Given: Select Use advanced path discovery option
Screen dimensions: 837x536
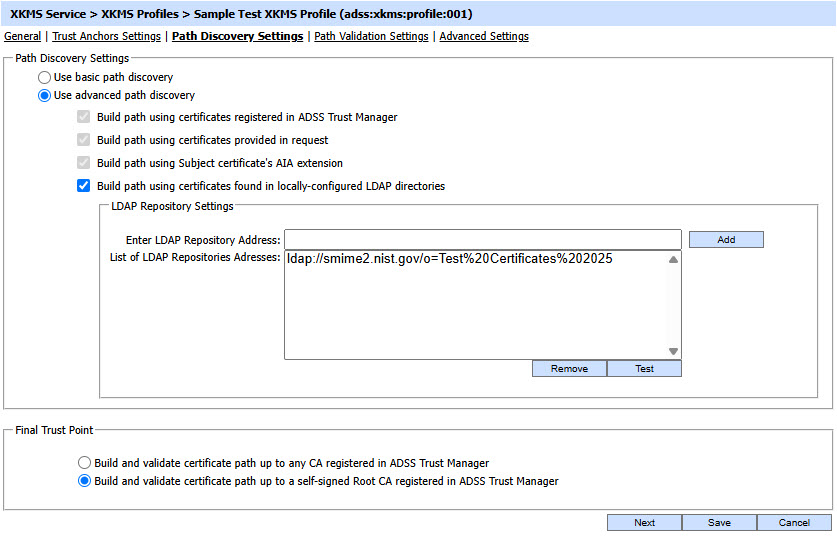Looking at the screenshot, I should [44, 95].
